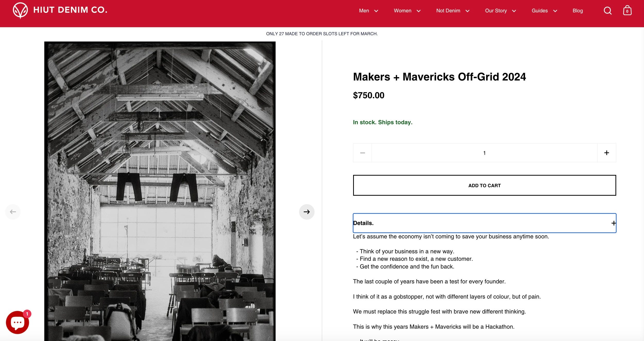644x341 pixels.
Task: Increase quantity with the plus button
Action: point(606,153)
